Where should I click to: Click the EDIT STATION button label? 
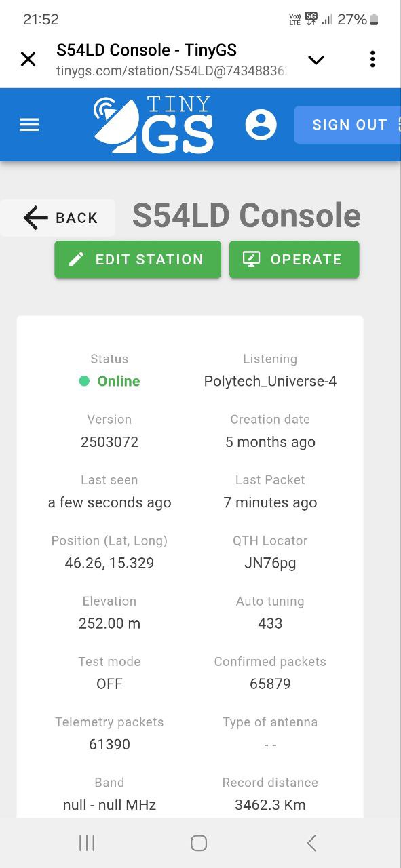pyautogui.click(x=149, y=259)
